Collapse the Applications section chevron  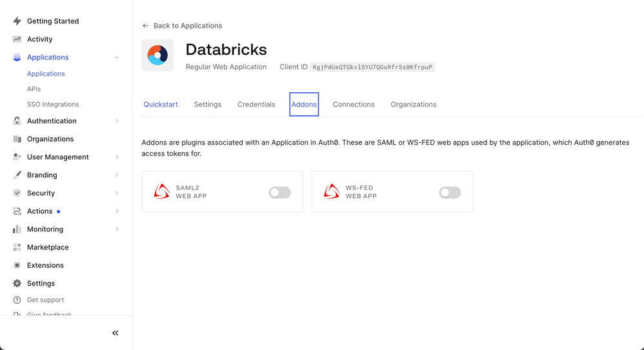point(117,57)
